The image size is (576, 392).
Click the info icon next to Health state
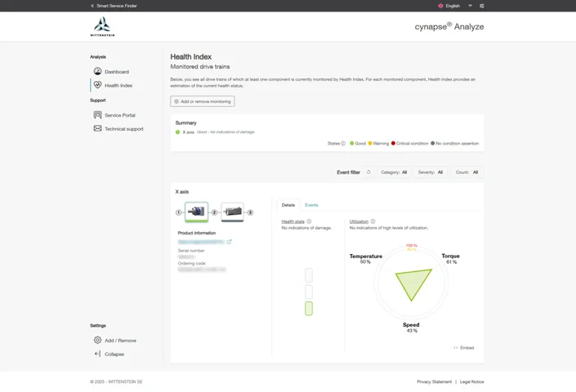tap(309, 221)
